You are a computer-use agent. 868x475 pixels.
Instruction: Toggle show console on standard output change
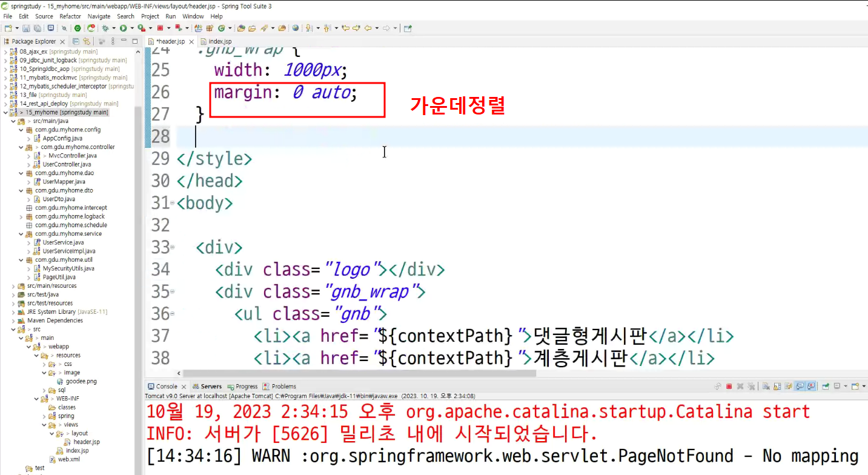coord(800,386)
